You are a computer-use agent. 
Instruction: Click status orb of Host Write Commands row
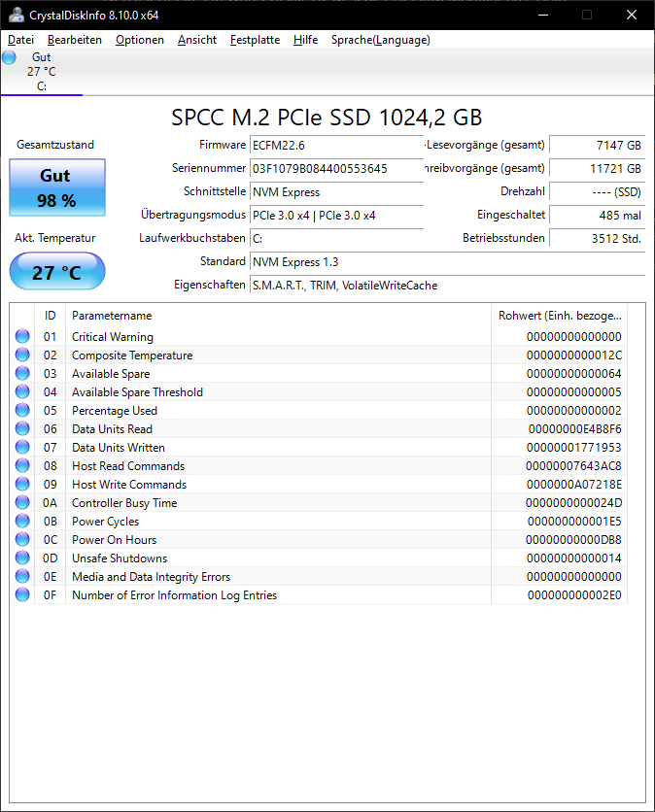(22, 485)
